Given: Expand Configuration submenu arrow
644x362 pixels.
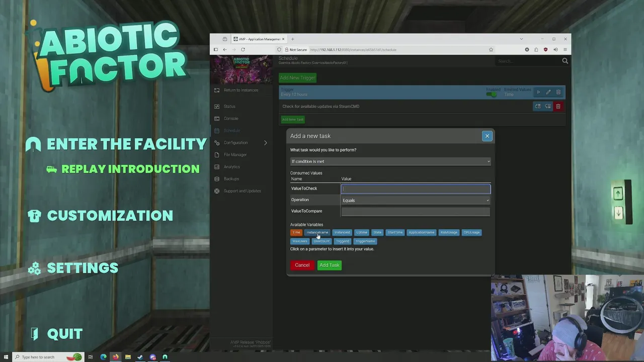Looking at the screenshot, I should pyautogui.click(x=265, y=143).
